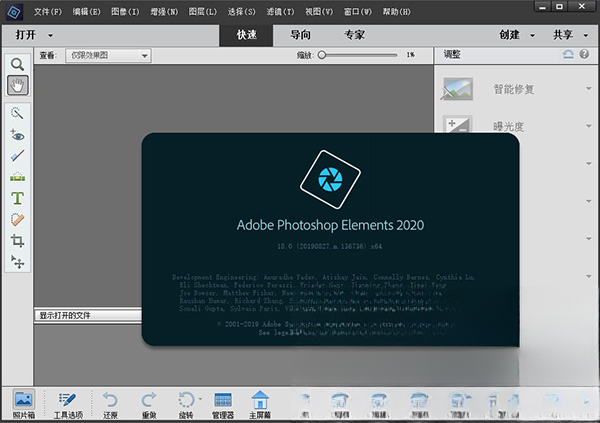
Task: Click the Undo (还原) button
Action: pyautogui.click(x=110, y=404)
